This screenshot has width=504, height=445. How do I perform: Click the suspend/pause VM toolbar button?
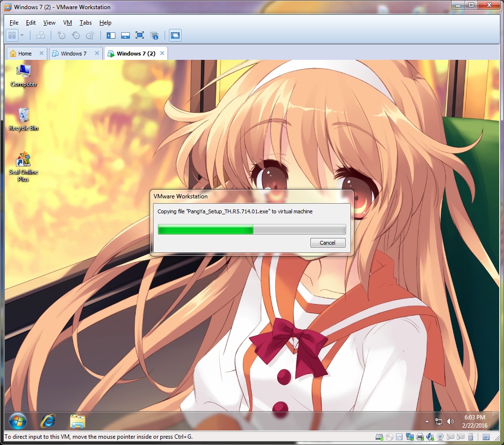12,35
